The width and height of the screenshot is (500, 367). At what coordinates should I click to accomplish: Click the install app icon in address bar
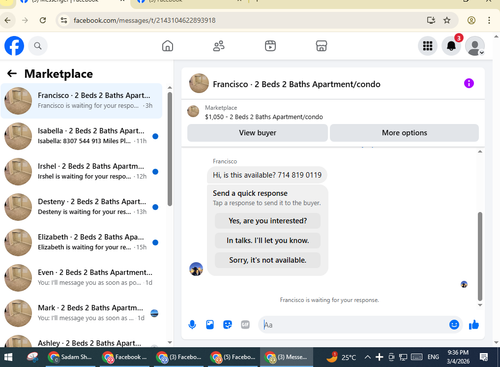431,20
